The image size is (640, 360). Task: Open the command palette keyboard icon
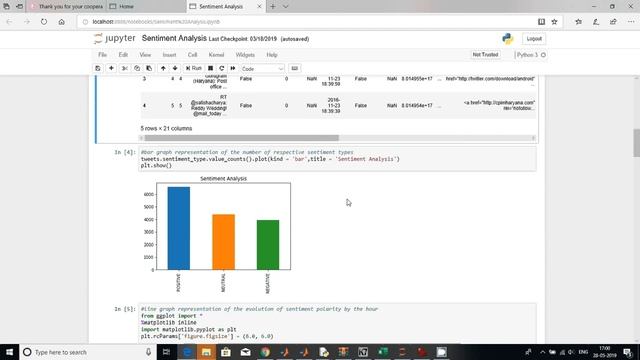tap(294, 69)
